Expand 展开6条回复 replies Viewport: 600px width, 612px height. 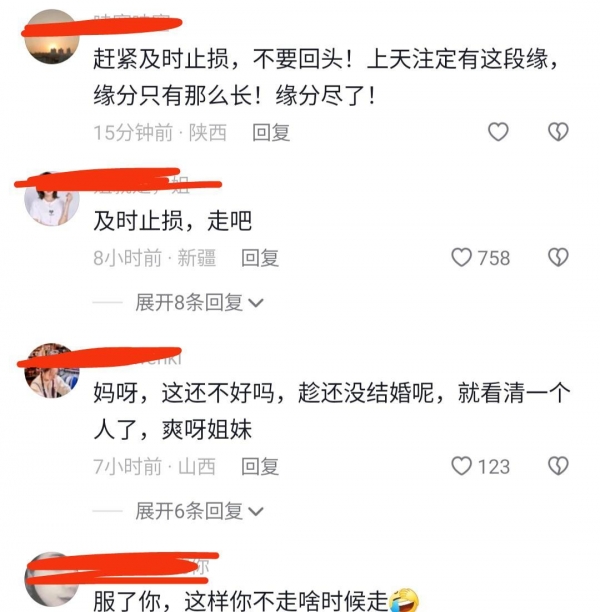tap(199, 511)
